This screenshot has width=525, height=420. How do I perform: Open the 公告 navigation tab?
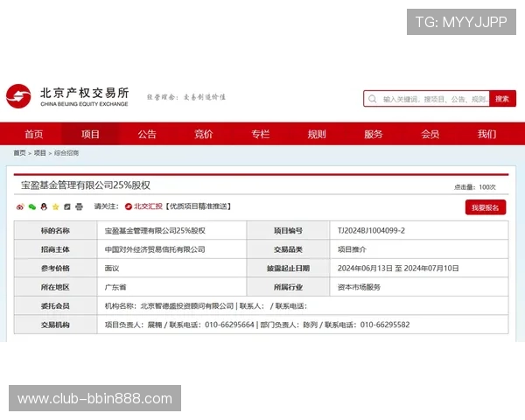(x=147, y=134)
